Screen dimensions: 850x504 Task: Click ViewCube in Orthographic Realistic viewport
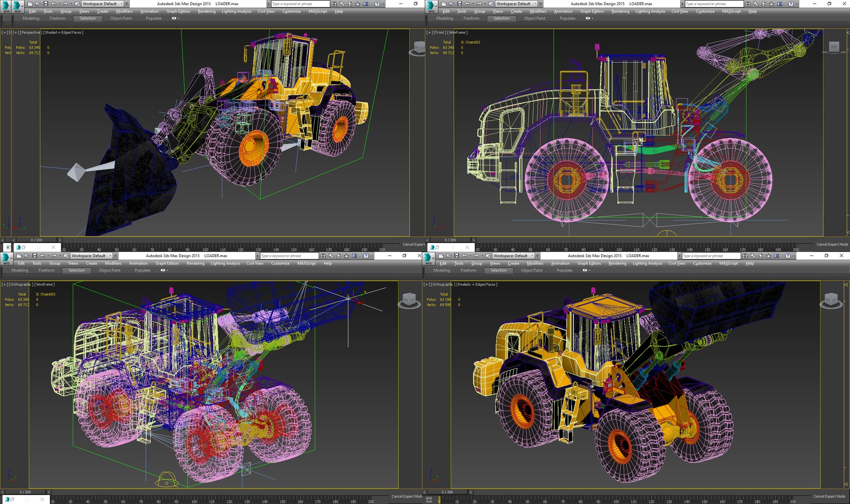click(x=831, y=300)
